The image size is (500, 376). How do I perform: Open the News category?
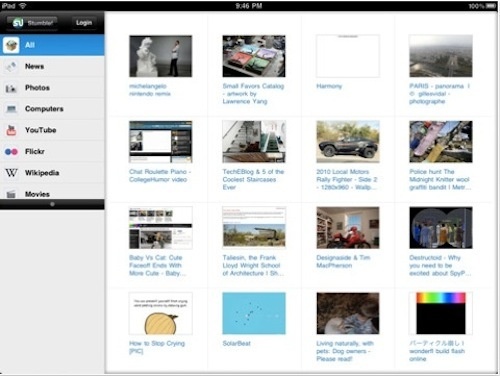pyautogui.click(x=52, y=66)
